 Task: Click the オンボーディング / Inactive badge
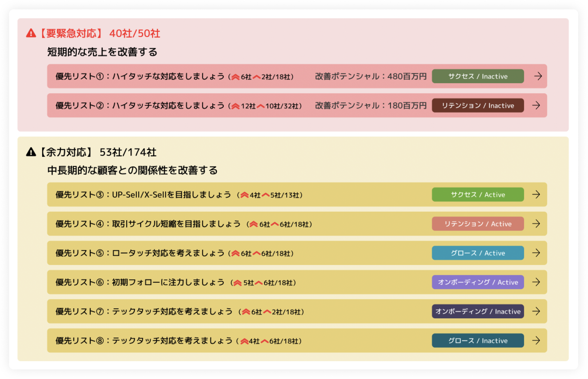tap(478, 311)
